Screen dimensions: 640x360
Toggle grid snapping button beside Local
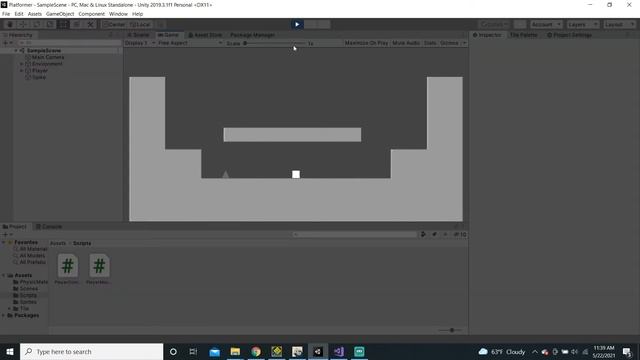pyautogui.click(x=161, y=24)
